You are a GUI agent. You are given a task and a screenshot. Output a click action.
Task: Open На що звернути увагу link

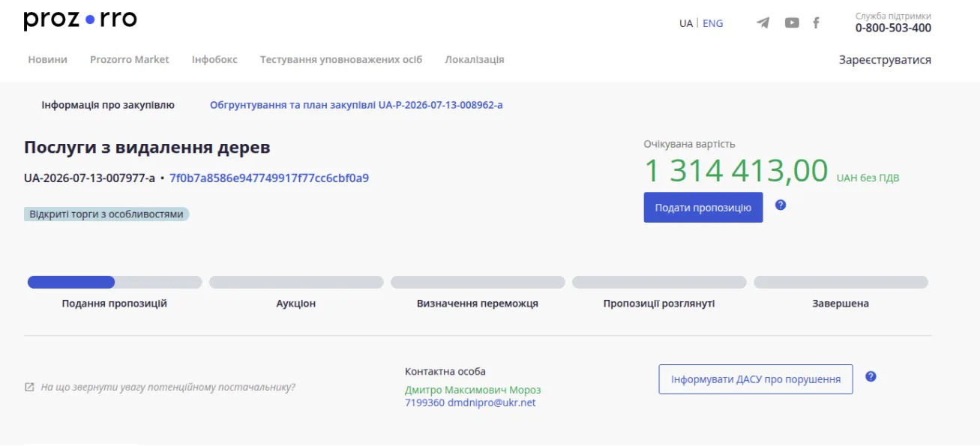click(x=168, y=388)
